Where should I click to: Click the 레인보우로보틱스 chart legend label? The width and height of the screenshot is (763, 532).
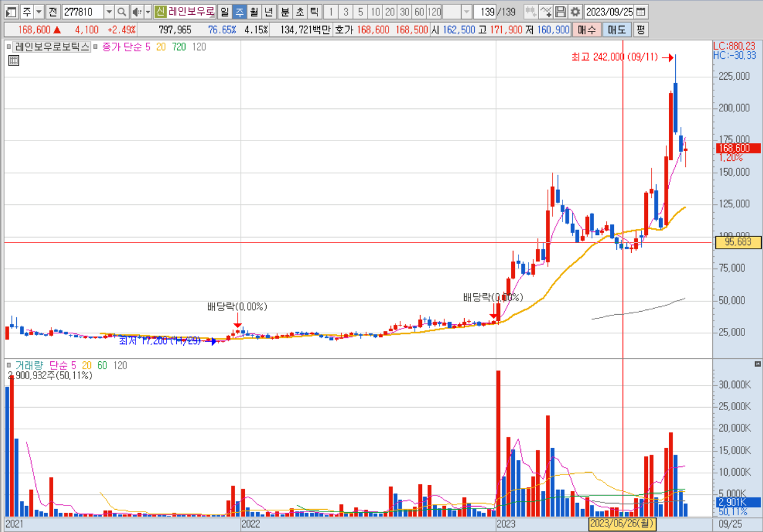[52, 46]
